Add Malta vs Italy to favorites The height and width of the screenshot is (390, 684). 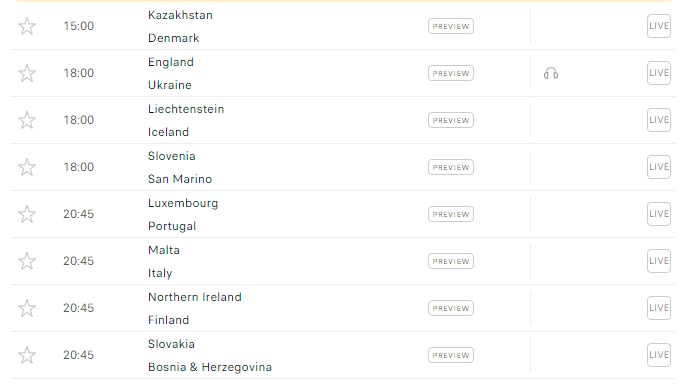pyautogui.click(x=27, y=261)
